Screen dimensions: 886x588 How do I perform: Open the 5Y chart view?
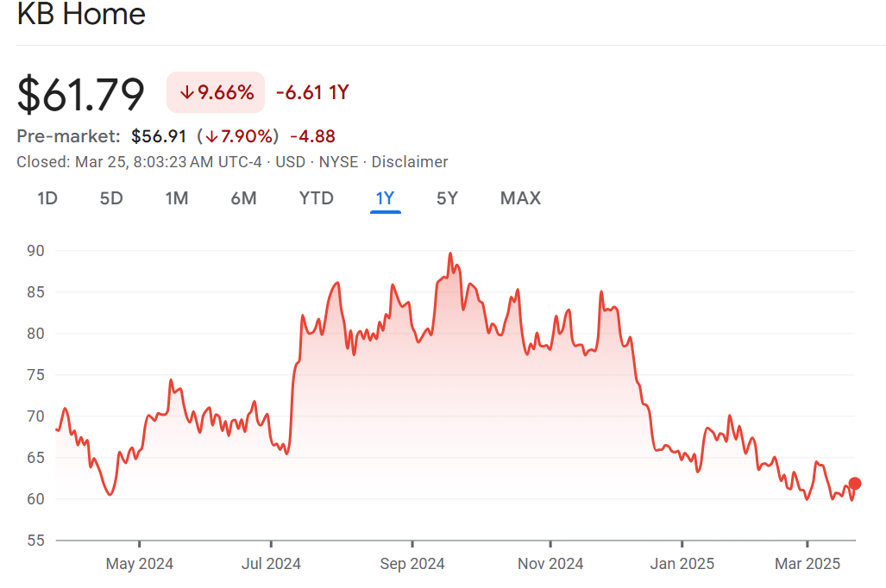(x=447, y=198)
